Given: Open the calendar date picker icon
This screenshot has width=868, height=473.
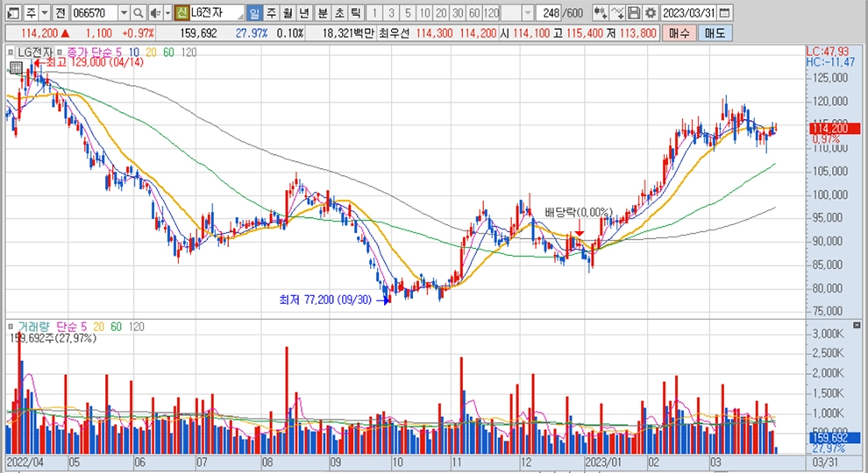Looking at the screenshot, I should pyautogui.click(x=724, y=12).
